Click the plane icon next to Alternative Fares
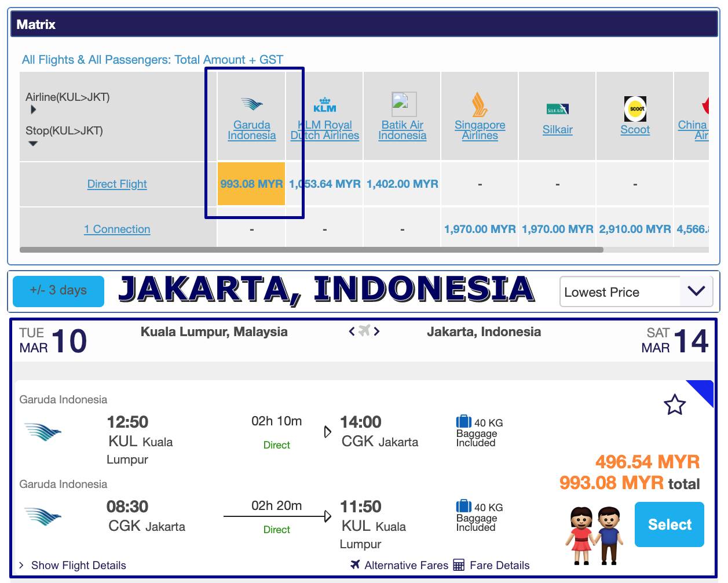The height and width of the screenshot is (583, 728). click(356, 564)
